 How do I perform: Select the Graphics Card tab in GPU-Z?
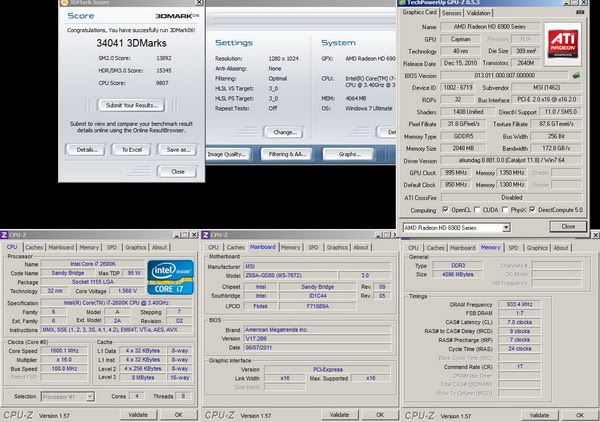pos(419,12)
